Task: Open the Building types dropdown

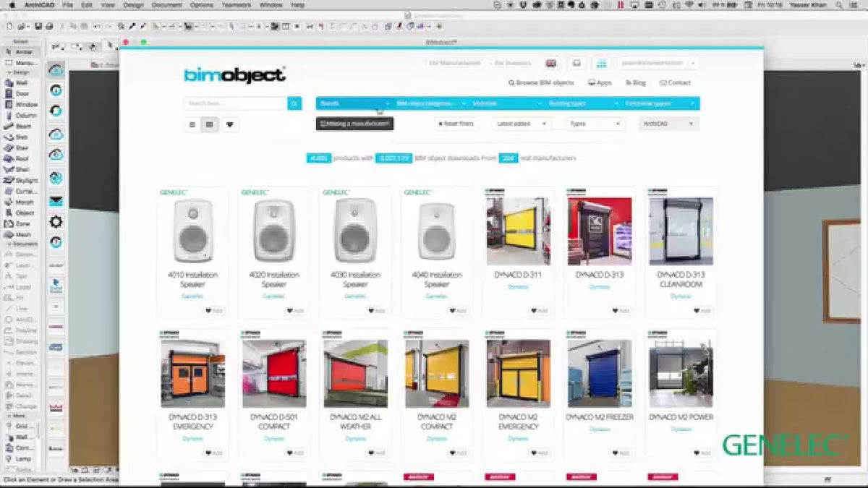Action: point(584,103)
